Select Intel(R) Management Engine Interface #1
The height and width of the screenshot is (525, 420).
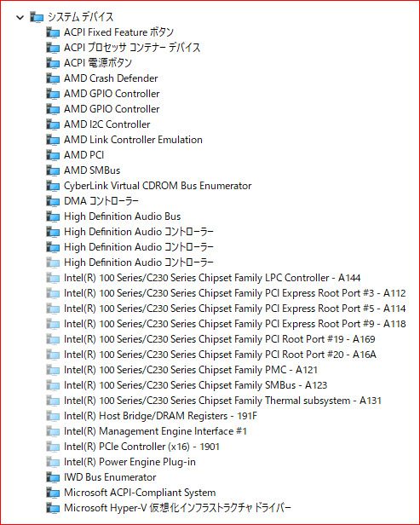coord(156,431)
